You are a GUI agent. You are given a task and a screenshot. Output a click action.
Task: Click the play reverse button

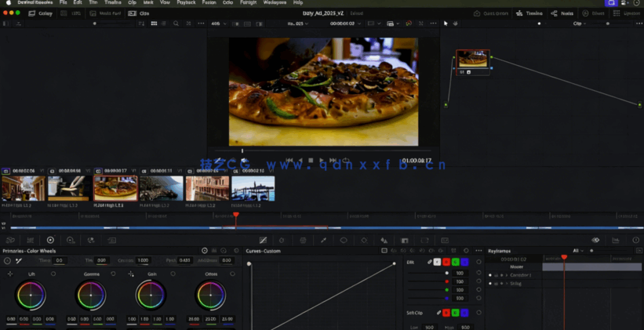click(300, 161)
